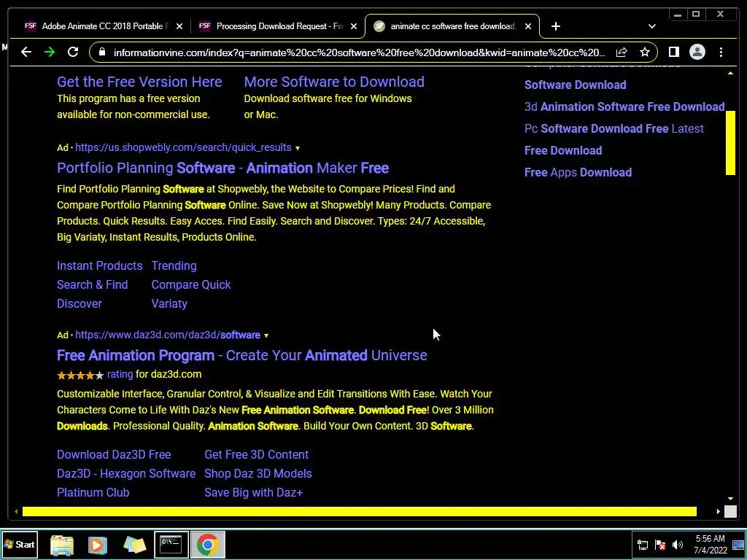Screen dimensions: 747x560
Task: Click the green forward arrow
Action: click(50, 52)
